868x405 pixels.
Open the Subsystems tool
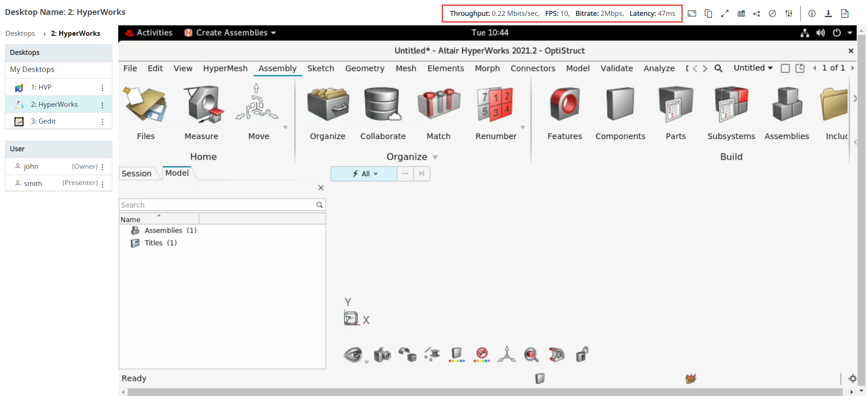click(731, 105)
